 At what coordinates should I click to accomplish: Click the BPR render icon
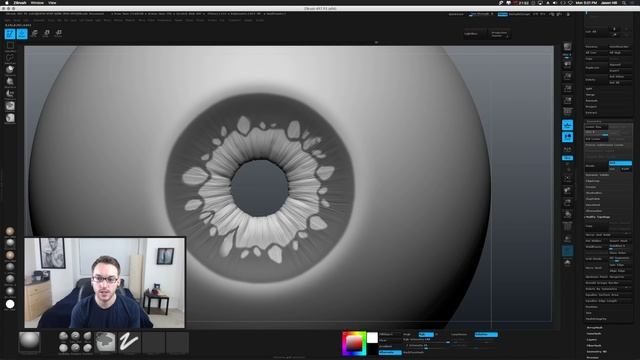coord(567,47)
